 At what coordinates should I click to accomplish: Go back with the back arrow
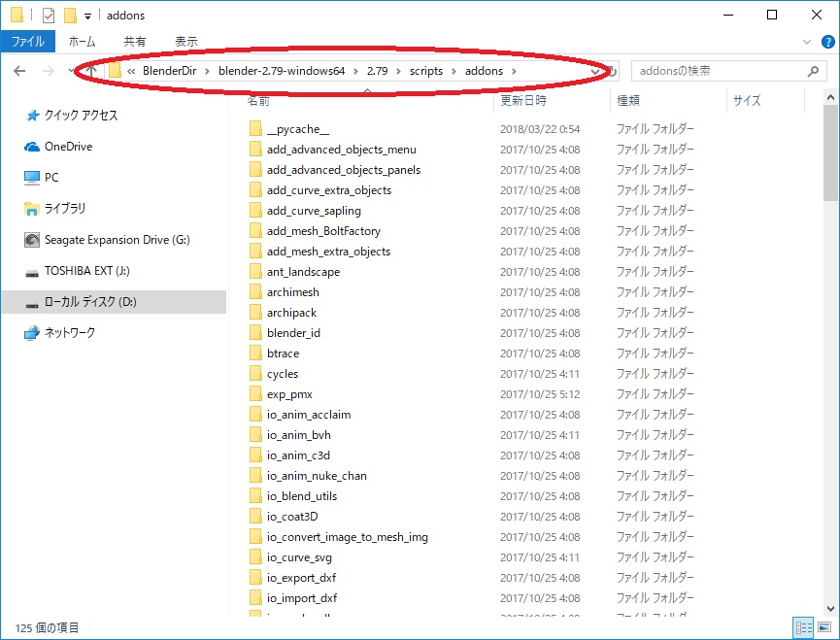tap(19, 71)
